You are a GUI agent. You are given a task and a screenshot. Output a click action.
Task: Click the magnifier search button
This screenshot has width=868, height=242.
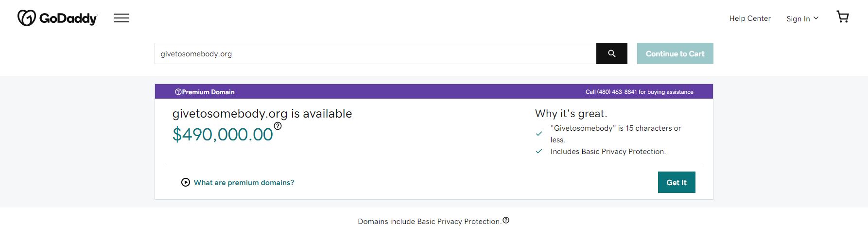(611, 53)
